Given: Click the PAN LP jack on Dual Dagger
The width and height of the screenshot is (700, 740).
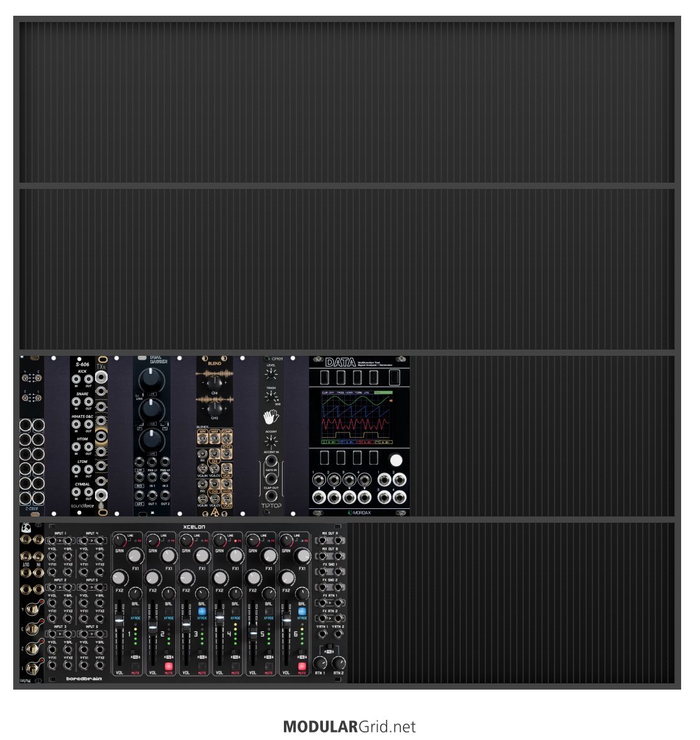Looking at the screenshot, I should pyautogui.click(x=152, y=461).
